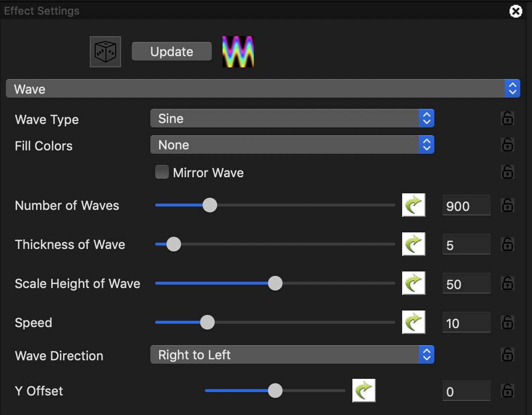532x415 pixels.
Task: Click the random dice effect icon
Action: click(x=105, y=52)
